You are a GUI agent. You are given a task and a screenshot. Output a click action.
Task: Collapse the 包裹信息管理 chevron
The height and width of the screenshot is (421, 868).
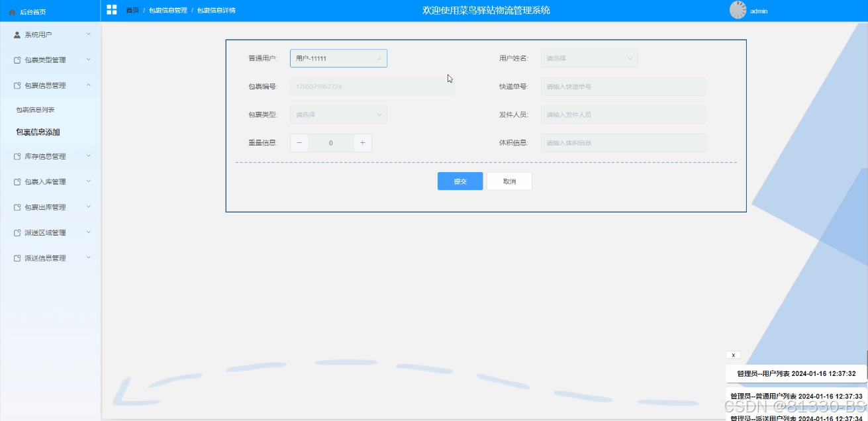89,85
